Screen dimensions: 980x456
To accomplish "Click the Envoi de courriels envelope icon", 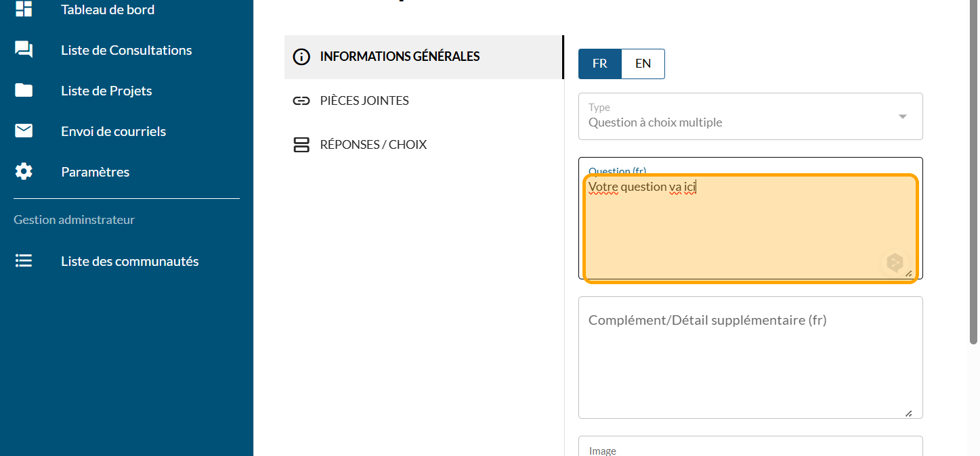I will [24, 131].
